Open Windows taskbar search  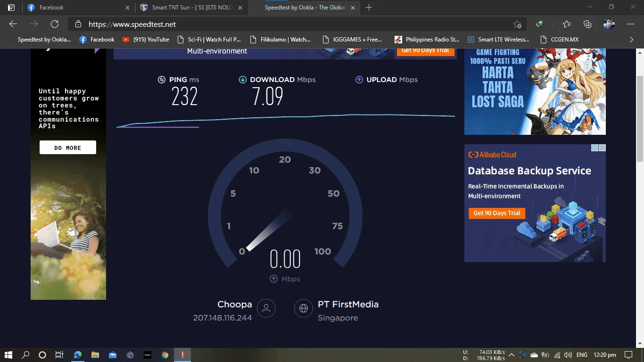tap(25, 355)
